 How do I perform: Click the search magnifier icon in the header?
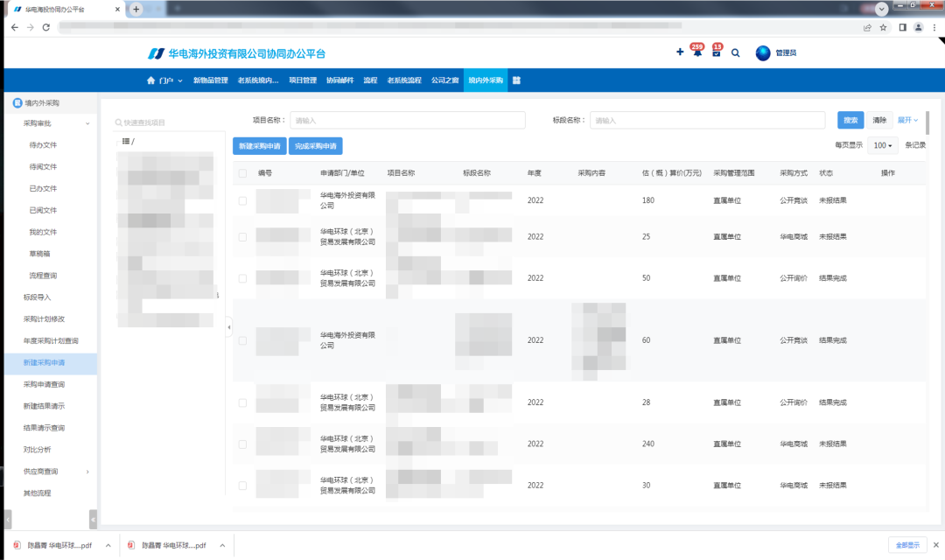pyautogui.click(x=736, y=53)
